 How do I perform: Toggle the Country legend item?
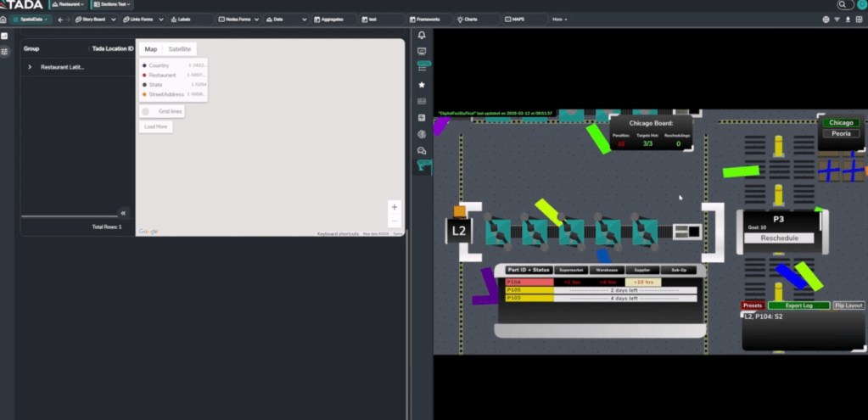click(159, 65)
